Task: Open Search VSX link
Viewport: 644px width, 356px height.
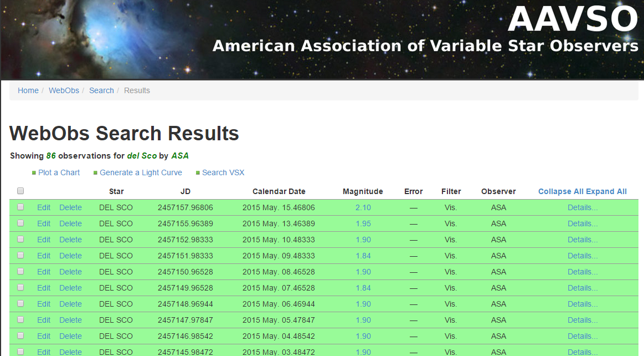Action: tap(223, 172)
